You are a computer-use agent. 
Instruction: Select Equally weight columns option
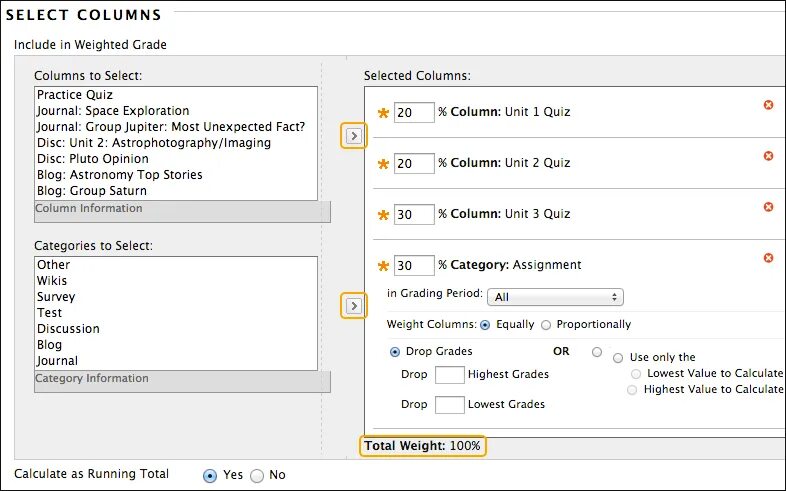click(486, 325)
